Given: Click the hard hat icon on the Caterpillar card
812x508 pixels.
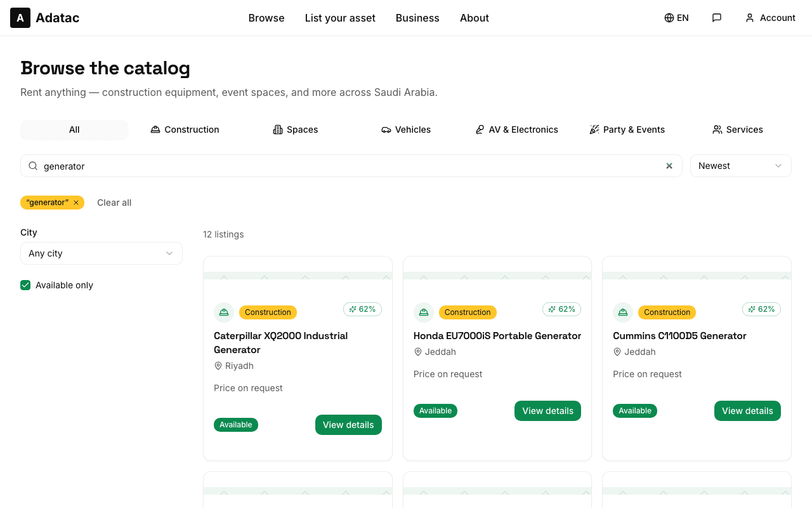Looking at the screenshot, I should point(223,312).
